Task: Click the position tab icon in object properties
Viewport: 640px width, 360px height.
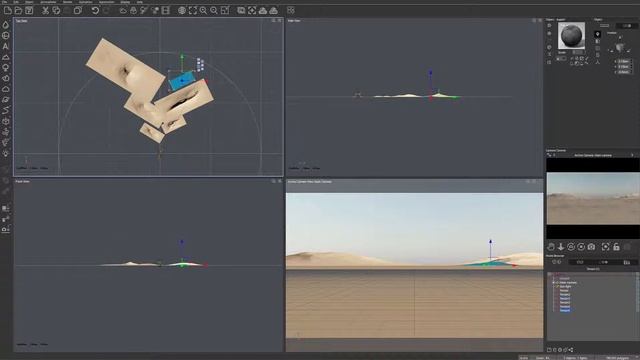Action: tap(598, 34)
